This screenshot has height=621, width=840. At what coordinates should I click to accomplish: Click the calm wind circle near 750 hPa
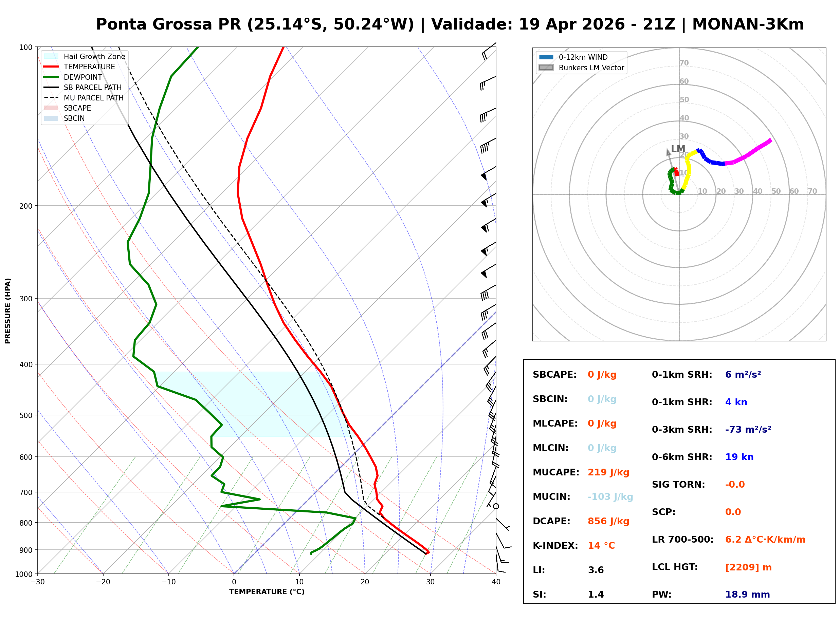pos(496,507)
